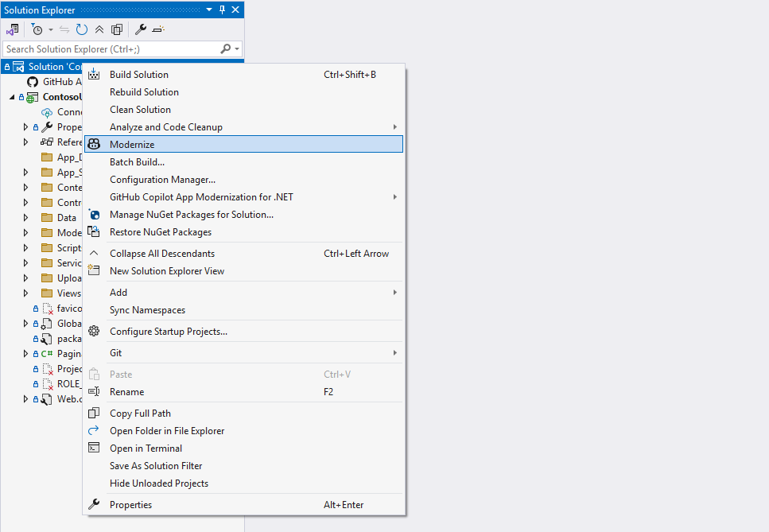Click the NuGet icon beside Manage NuGet Packages
Viewport: 769px width, 532px height.
94,214
